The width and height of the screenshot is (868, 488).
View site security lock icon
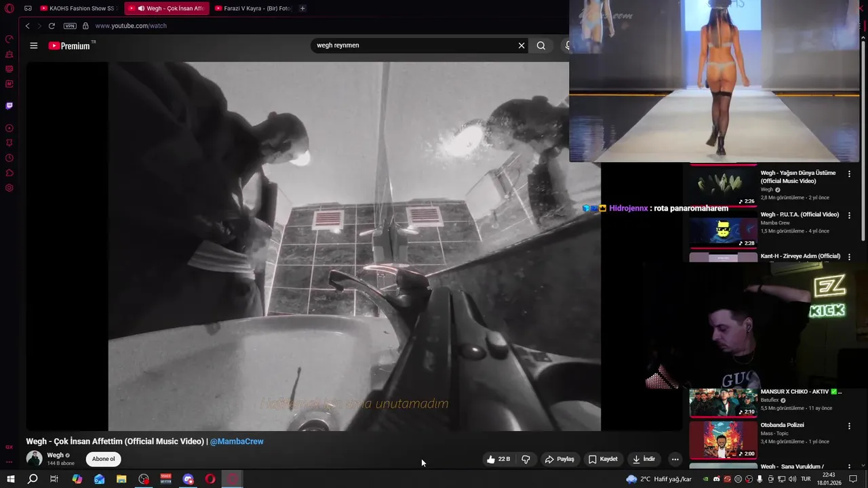pyautogui.click(x=85, y=26)
